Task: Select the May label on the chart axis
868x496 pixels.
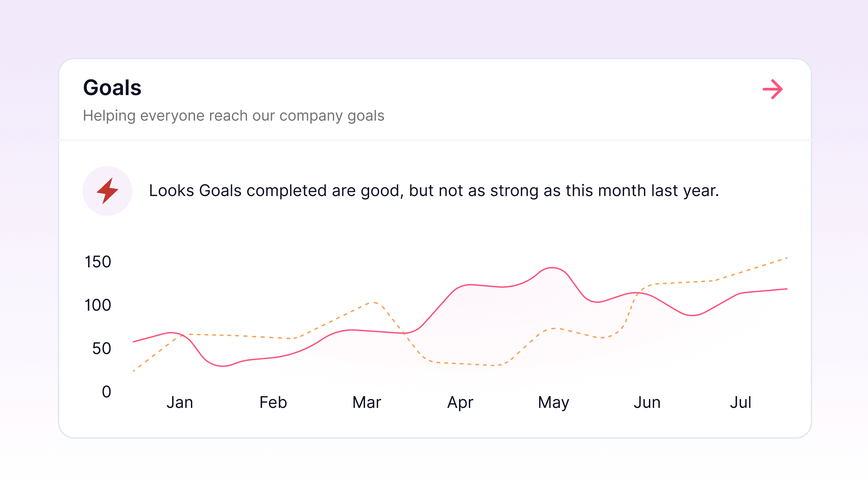Action: point(553,403)
